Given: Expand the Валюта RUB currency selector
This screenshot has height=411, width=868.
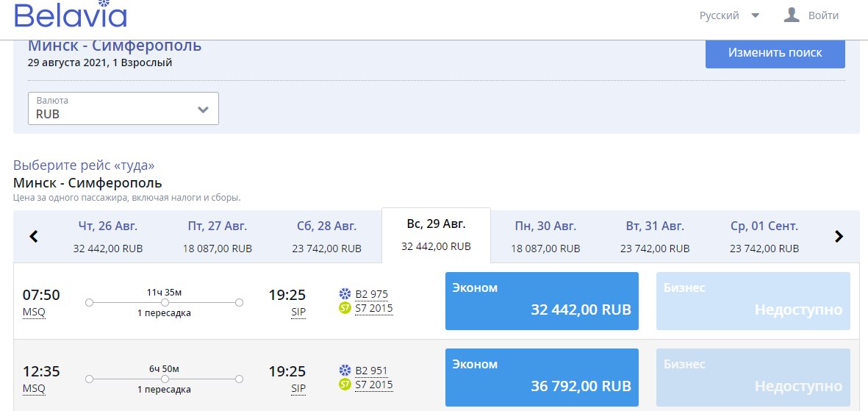Looking at the screenshot, I should [x=123, y=109].
